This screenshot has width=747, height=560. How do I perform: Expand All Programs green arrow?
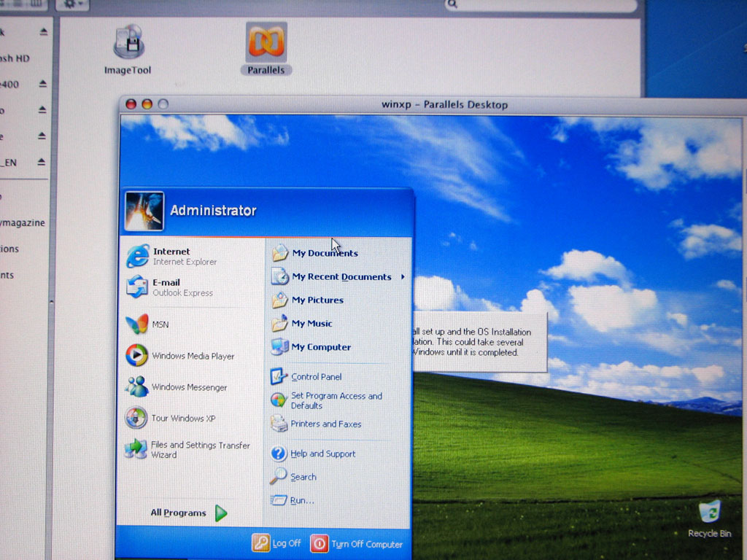pyautogui.click(x=221, y=513)
